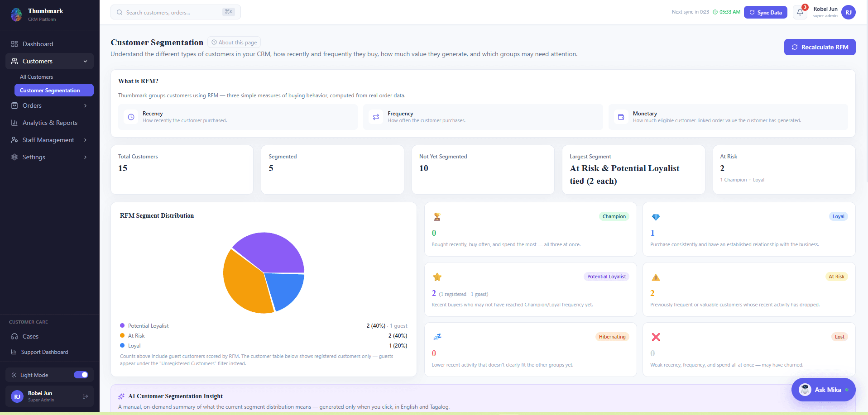Click the Frequency repeat icon

[376, 117]
